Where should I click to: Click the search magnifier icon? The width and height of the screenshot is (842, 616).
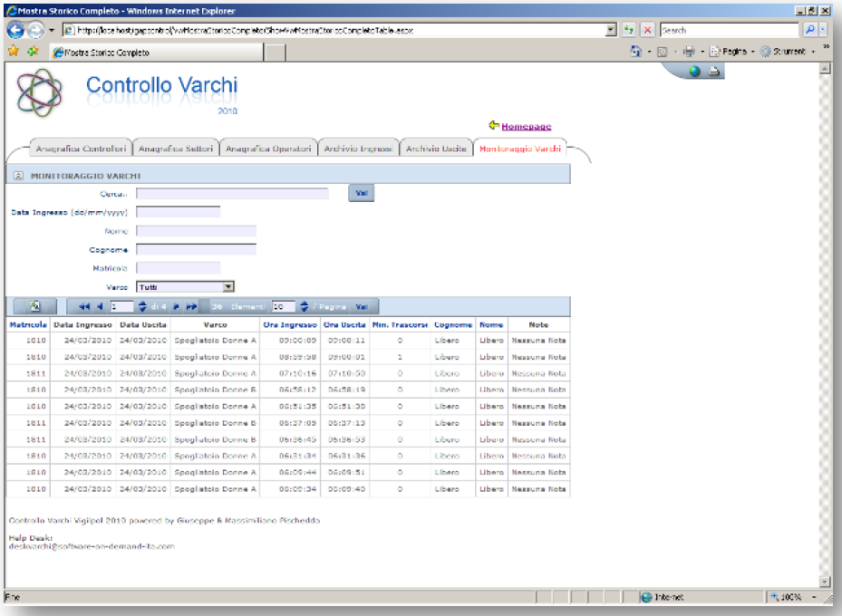click(x=809, y=30)
